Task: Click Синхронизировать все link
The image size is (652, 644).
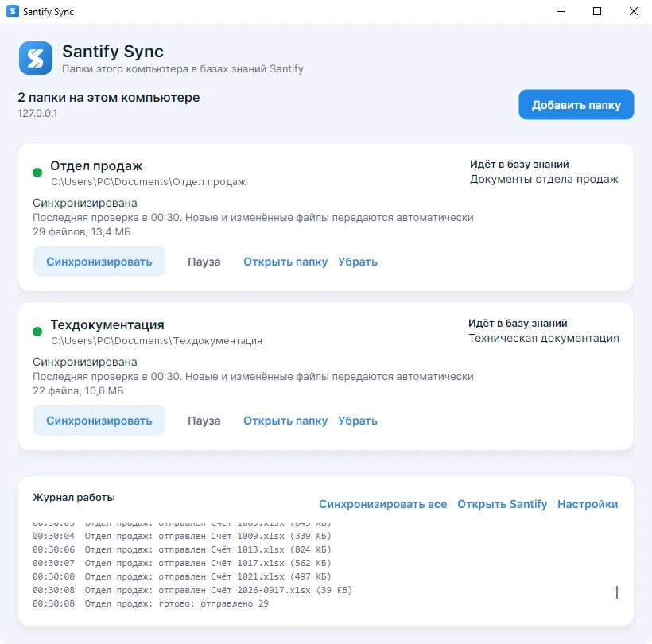Action: (382, 504)
